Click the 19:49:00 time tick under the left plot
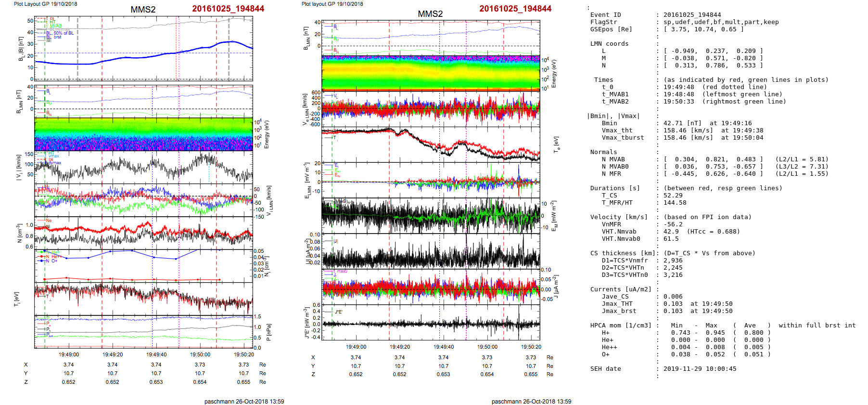868x405 pixels. tap(69, 354)
